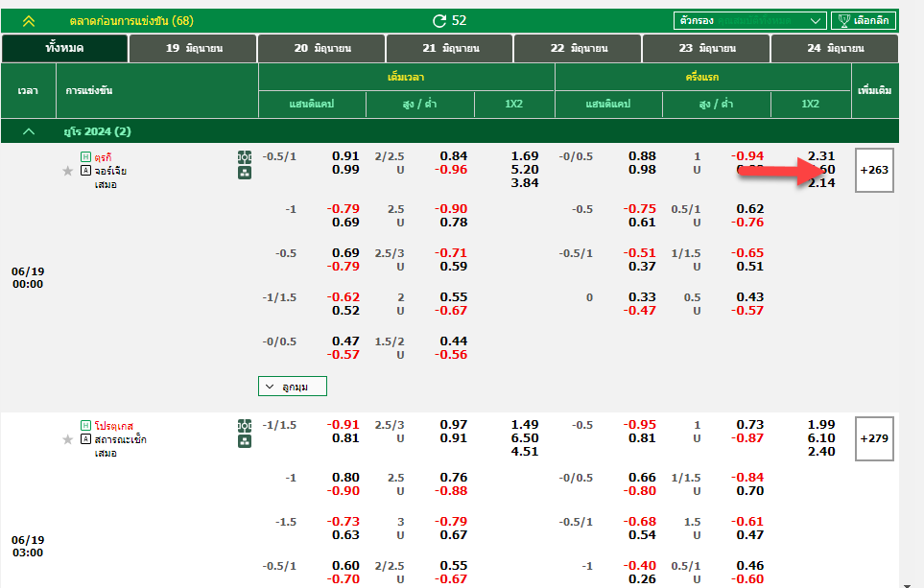Open pitch lineup icon for โปรตุเกส match
The image size is (924, 588).
click(245, 426)
